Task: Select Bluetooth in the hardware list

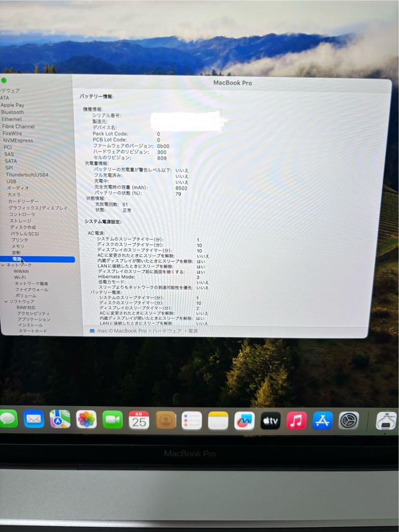Action: (x=12, y=112)
